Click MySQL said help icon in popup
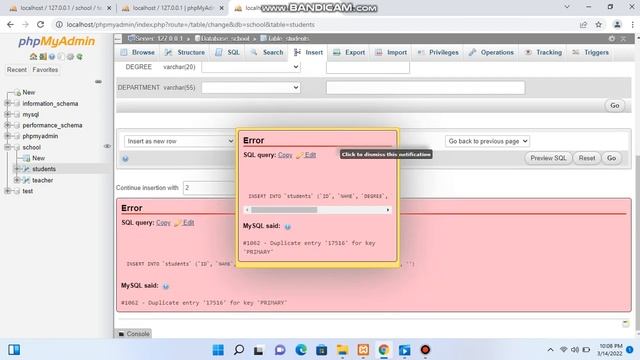The width and height of the screenshot is (640, 360). [288, 227]
